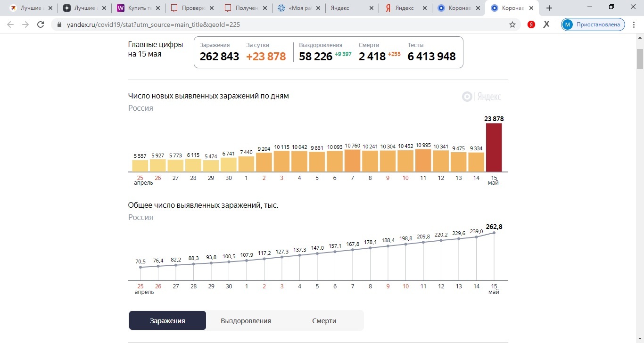Click the bar labeled 10 995
Image resolution: width=644 pixels, height=343 pixels.
click(x=423, y=160)
